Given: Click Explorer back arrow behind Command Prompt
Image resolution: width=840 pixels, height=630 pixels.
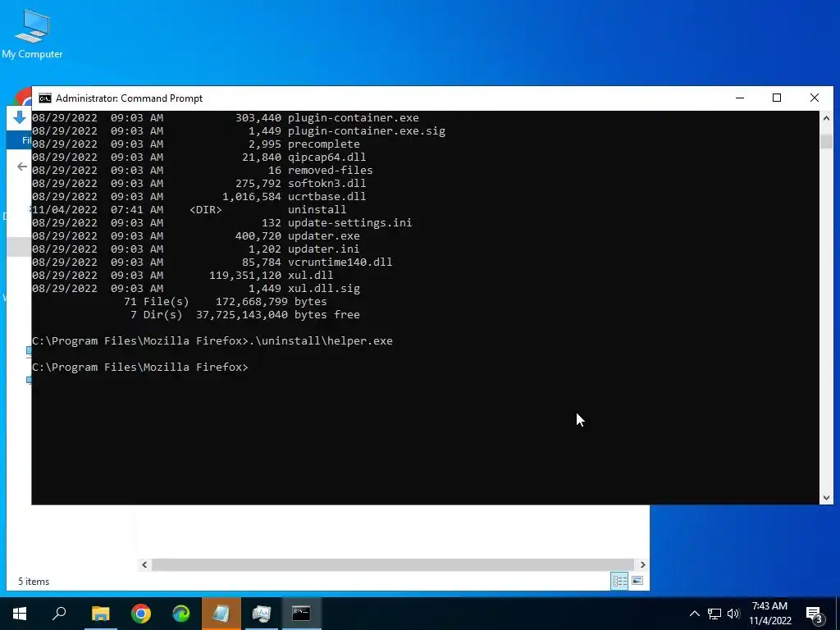Looking at the screenshot, I should coord(22,167).
